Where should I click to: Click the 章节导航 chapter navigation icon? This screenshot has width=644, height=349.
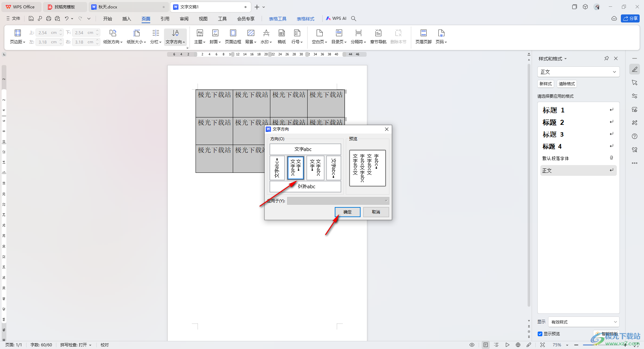378,37
